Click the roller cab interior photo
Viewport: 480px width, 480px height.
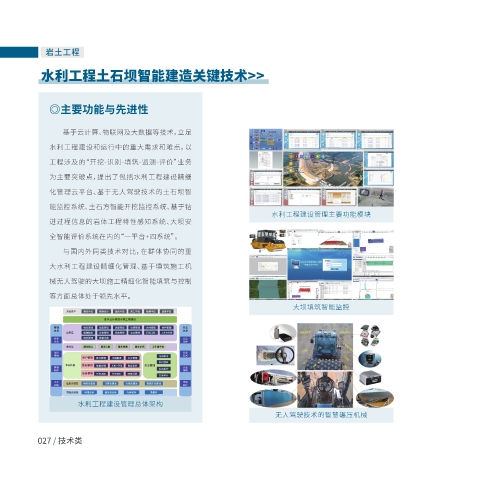325,389
